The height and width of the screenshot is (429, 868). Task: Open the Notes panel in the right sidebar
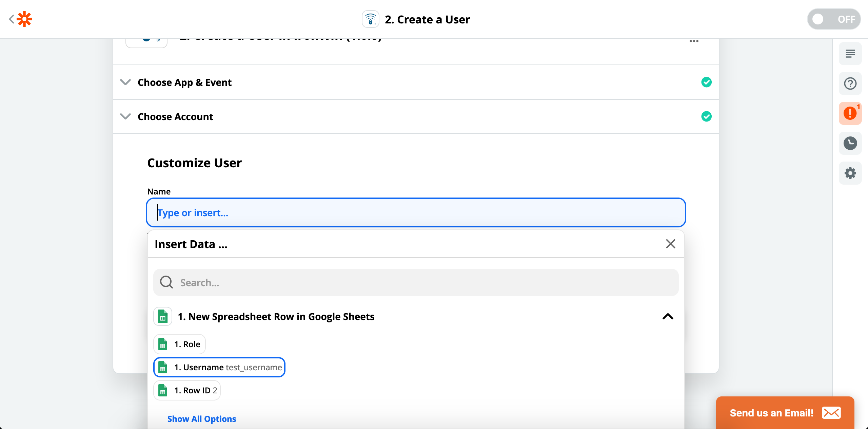click(x=850, y=54)
